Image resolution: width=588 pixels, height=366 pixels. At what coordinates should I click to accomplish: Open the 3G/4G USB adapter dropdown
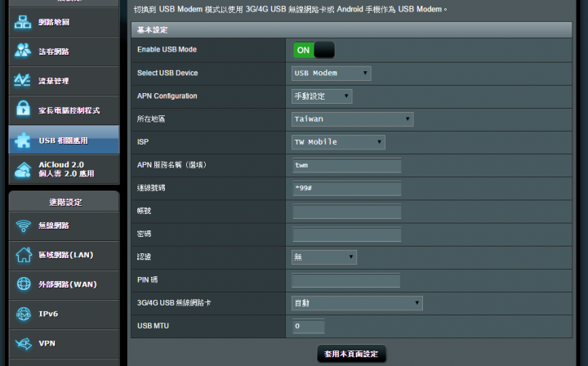357,303
